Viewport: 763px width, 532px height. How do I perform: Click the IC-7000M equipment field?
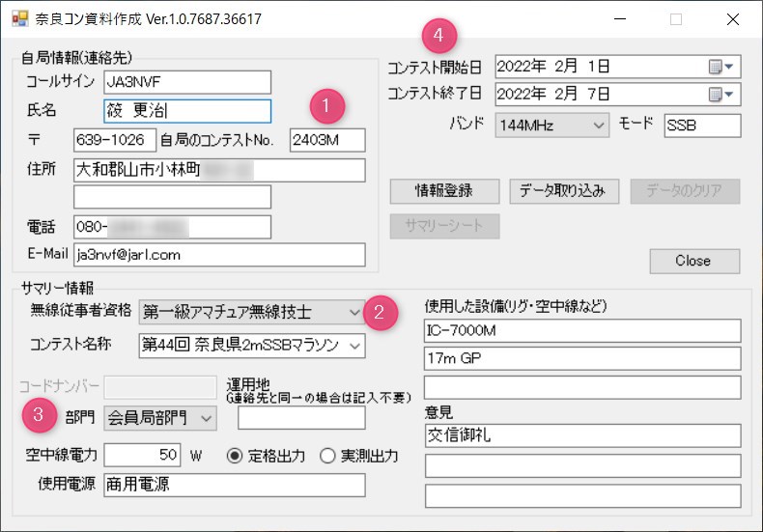(581, 330)
